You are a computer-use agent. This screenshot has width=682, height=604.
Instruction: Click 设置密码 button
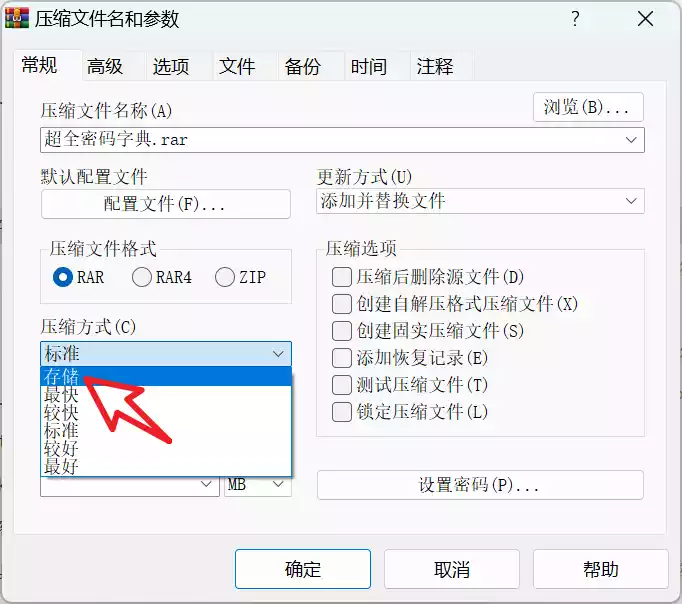pyautogui.click(x=479, y=486)
